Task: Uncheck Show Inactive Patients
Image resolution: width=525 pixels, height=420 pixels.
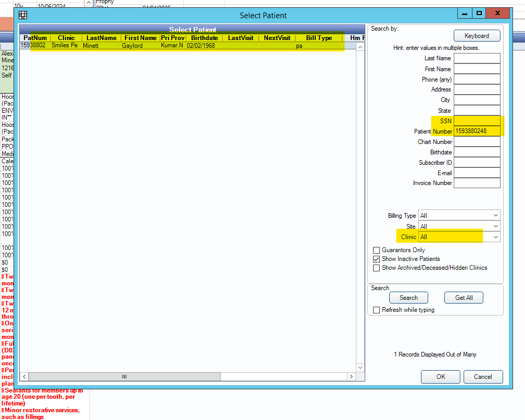Action: coord(376,259)
